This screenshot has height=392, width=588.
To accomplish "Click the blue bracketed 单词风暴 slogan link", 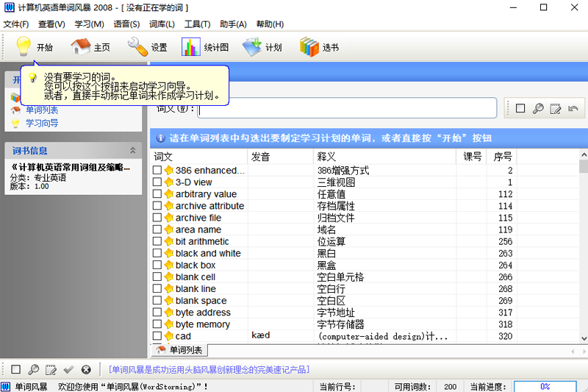I will (x=209, y=370).
